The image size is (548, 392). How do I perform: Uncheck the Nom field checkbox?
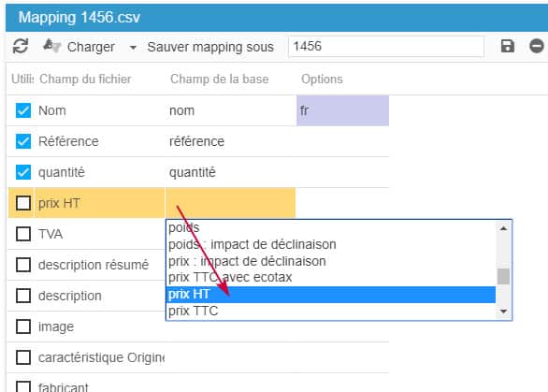23,110
